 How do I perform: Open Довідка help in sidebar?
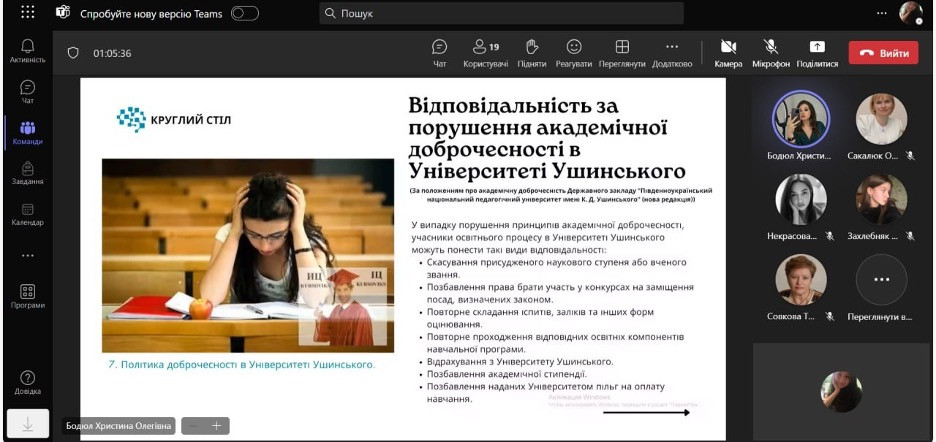coord(27,382)
